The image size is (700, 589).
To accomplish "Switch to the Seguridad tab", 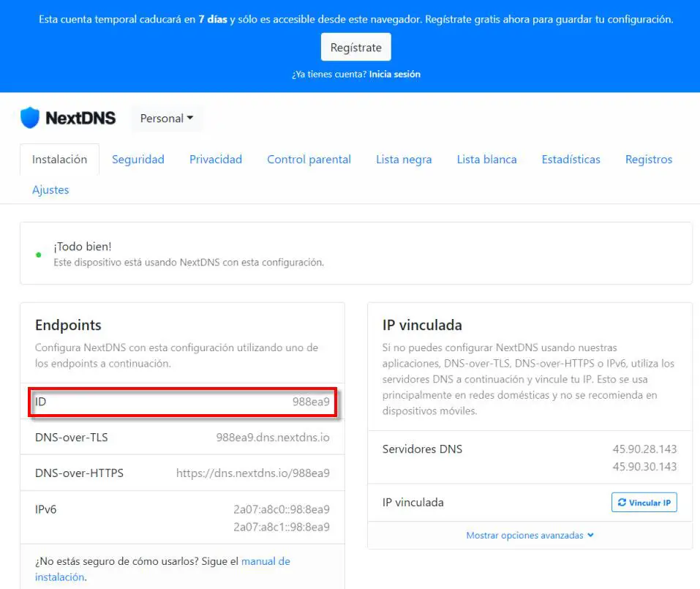I will tap(138, 160).
